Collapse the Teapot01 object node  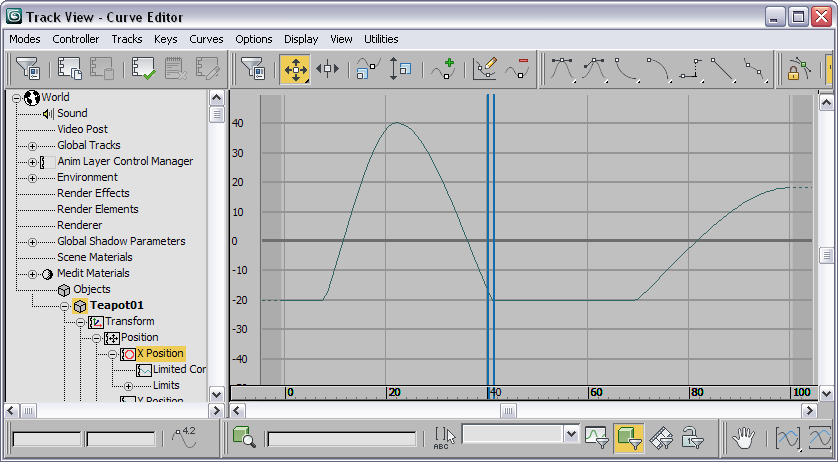(x=65, y=306)
